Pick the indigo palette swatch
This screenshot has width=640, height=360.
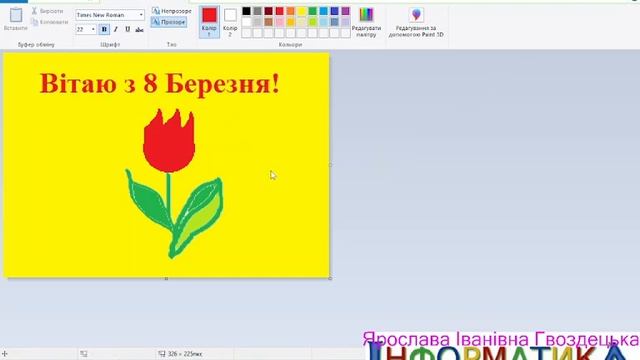(335, 11)
